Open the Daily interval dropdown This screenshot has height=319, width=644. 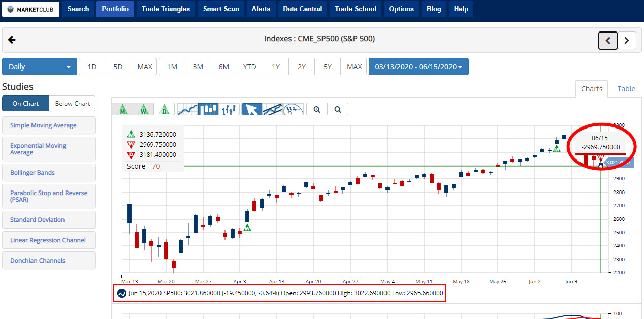point(40,67)
